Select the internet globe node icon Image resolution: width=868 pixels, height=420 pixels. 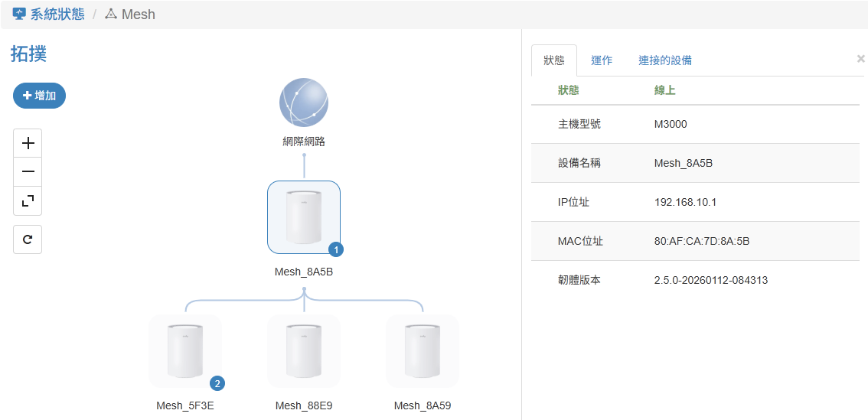304,103
